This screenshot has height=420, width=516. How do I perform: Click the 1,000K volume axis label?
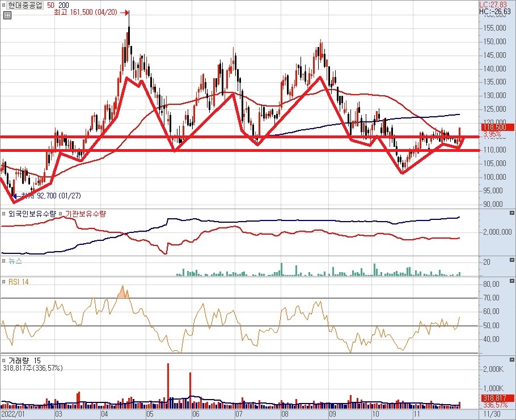point(493,388)
